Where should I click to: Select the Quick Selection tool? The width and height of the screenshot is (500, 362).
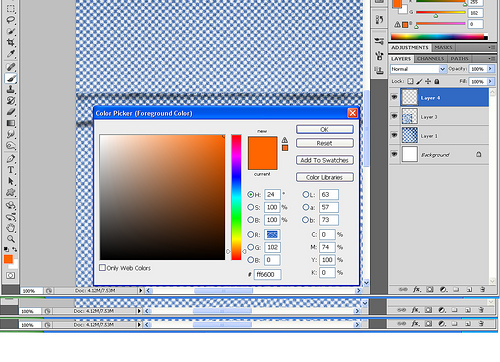[11, 31]
